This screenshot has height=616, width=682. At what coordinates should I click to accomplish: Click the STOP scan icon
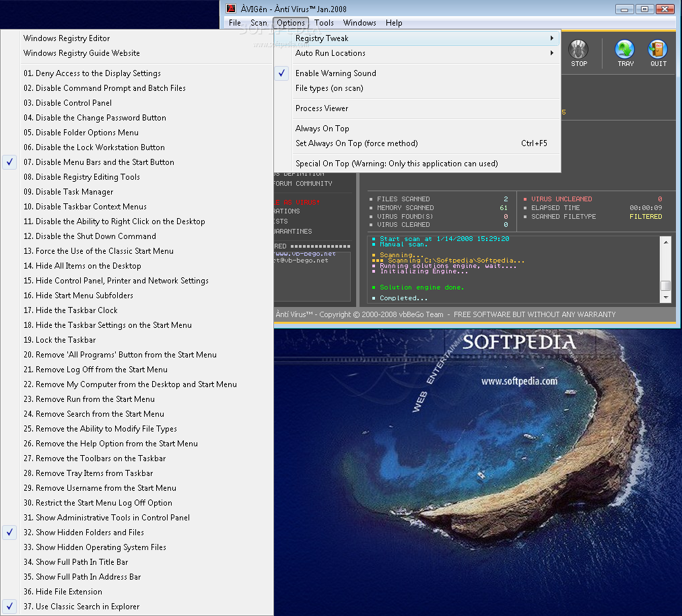[x=579, y=53]
